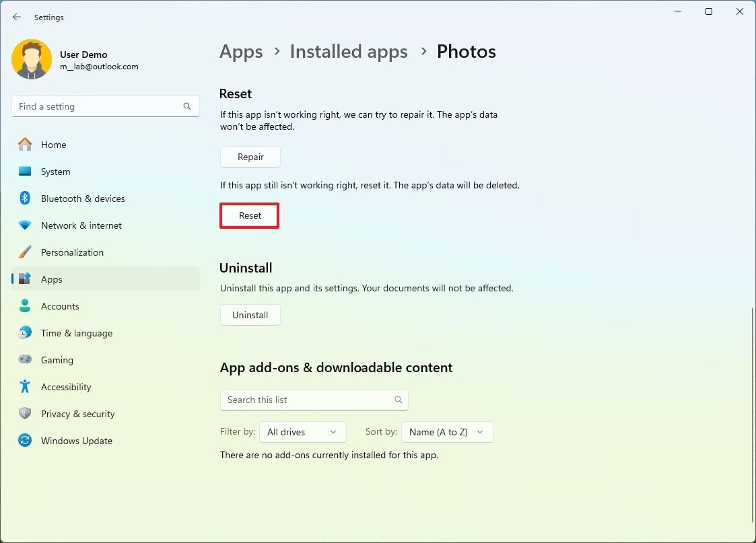The image size is (756, 543).
Task: Click the Bluetooth icon in sidebar
Action: (x=25, y=198)
